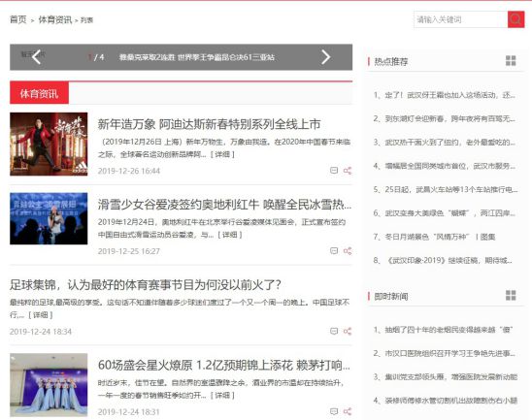Click timestamp 2019-12-26 16:44
The image size is (532, 420).
click(x=129, y=171)
